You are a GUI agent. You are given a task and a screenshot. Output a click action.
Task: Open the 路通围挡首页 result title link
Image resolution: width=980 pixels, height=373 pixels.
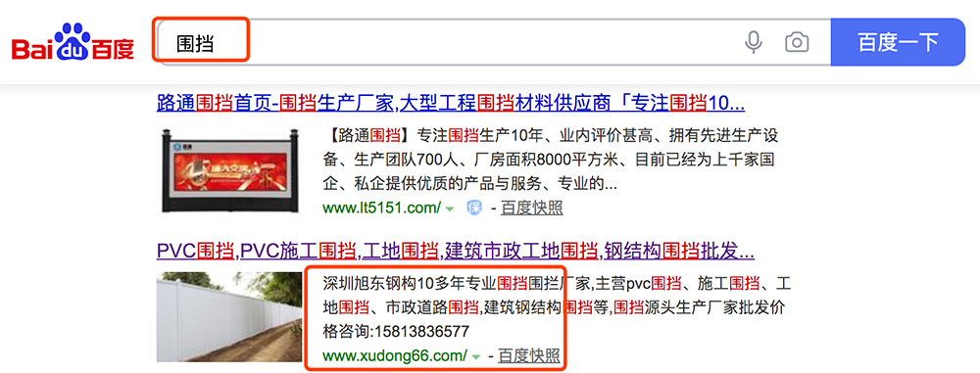coord(450,103)
